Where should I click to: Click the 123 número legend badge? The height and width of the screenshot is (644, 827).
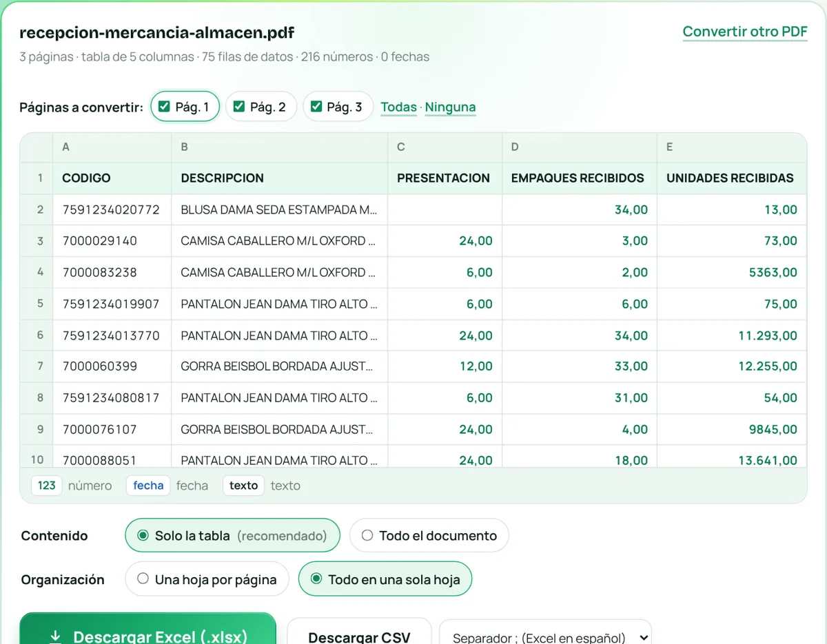coord(47,486)
